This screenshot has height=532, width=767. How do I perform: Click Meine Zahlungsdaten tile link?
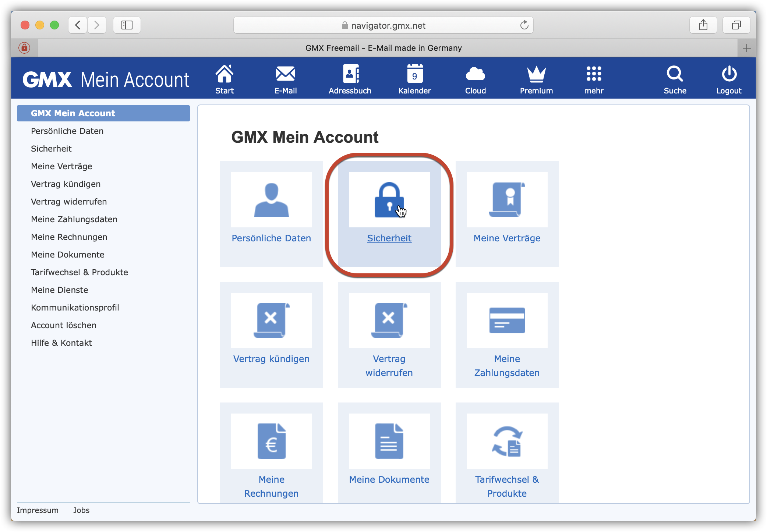coord(507,366)
